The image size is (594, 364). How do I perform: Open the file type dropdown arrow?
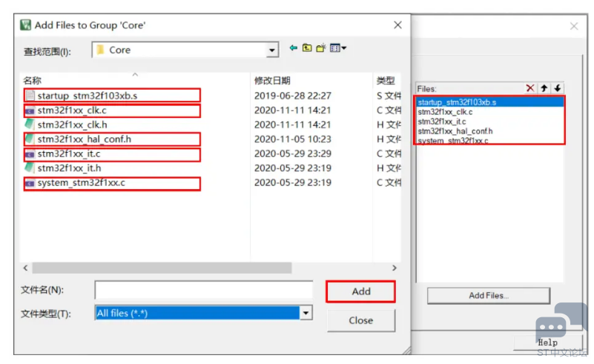[x=306, y=314]
